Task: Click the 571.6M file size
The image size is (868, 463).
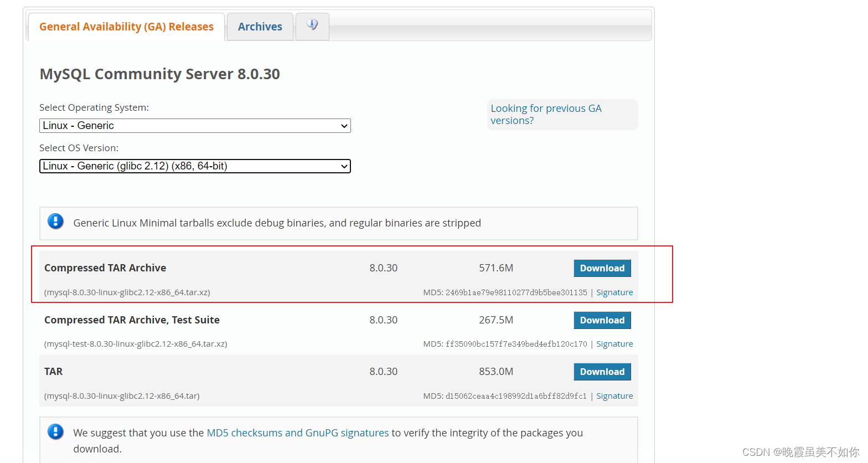Action: (x=496, y=268)
